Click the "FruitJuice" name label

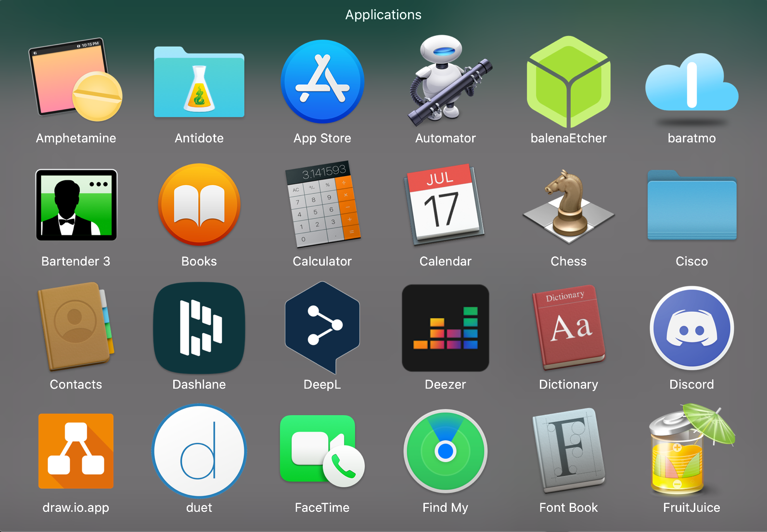pos(692,508)
